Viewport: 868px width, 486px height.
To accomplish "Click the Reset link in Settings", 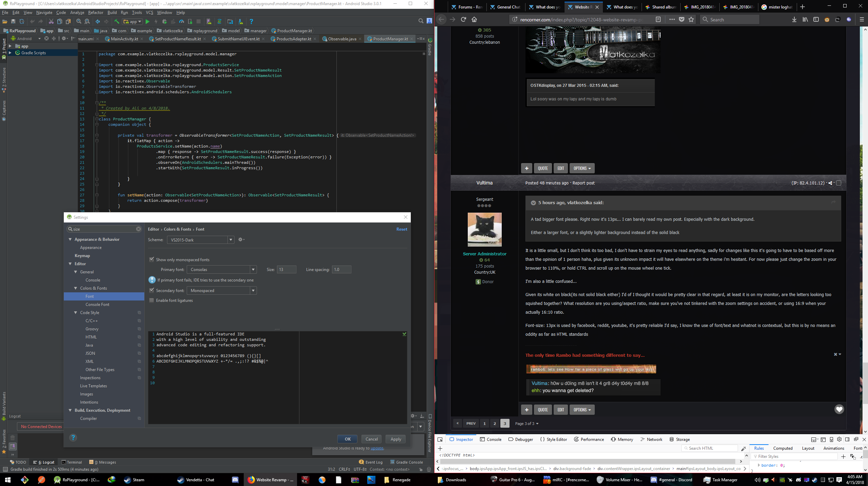I will click(x=402, y=229).
